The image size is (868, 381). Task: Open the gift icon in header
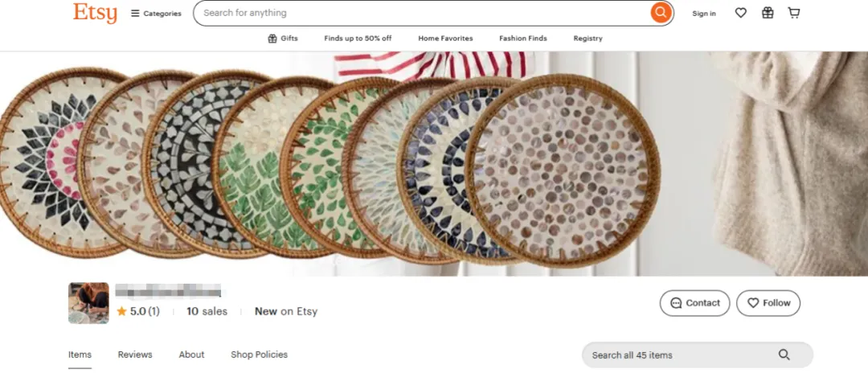click(x=768, y=13)
